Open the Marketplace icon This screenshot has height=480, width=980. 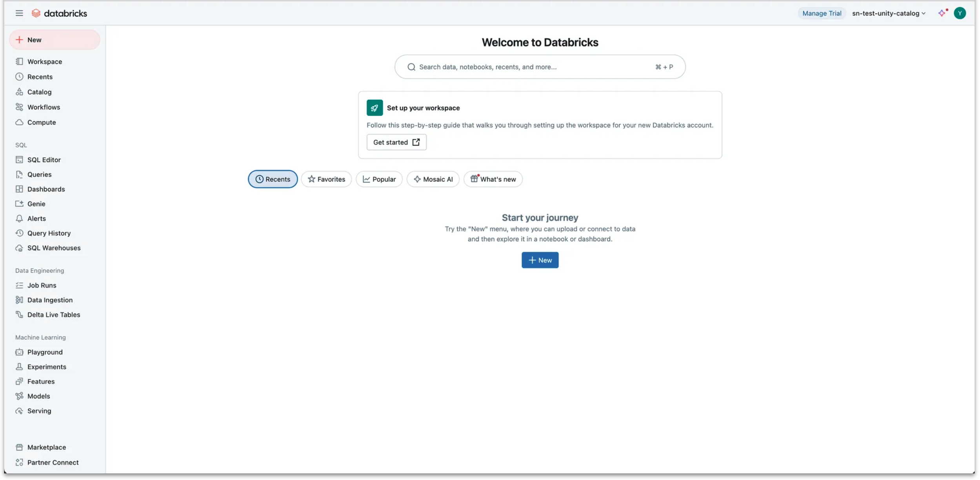[x=19, y=447]
